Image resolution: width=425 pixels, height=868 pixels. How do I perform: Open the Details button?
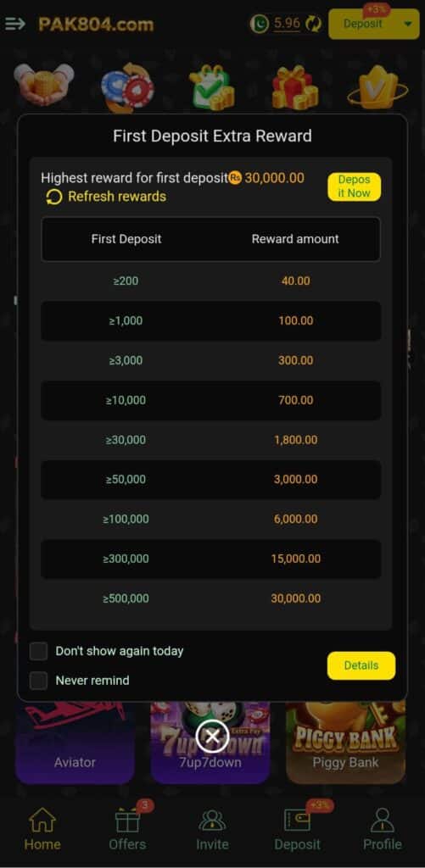point(361,665)
